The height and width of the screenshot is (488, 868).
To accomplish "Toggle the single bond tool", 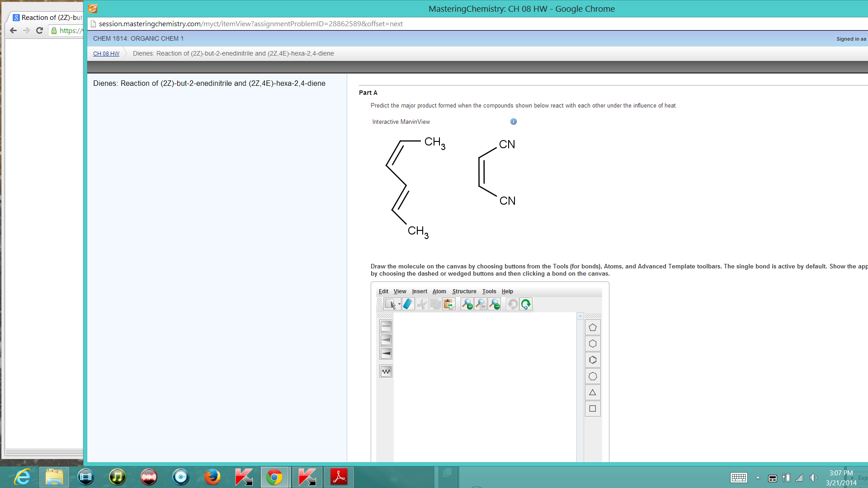I will [386, 326].
